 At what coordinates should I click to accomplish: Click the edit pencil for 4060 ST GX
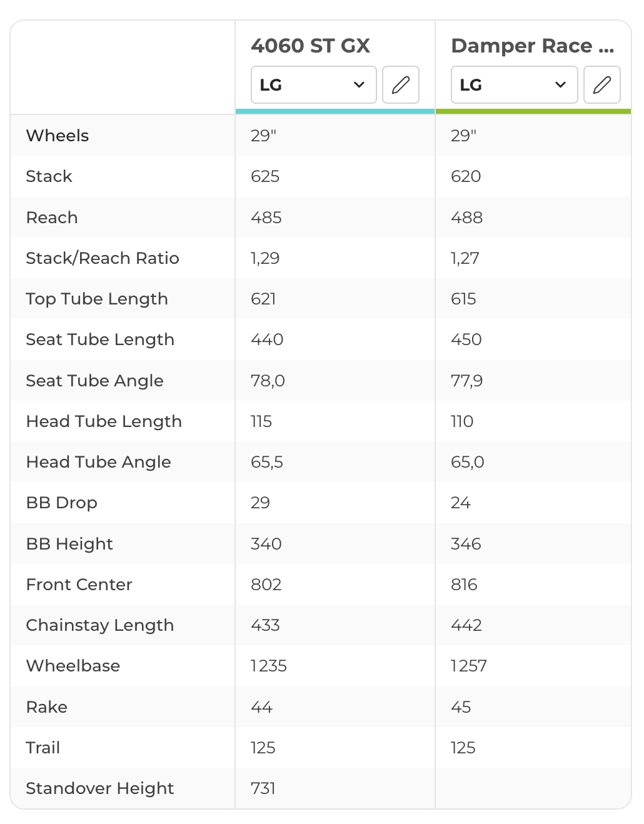pos(401,85)
